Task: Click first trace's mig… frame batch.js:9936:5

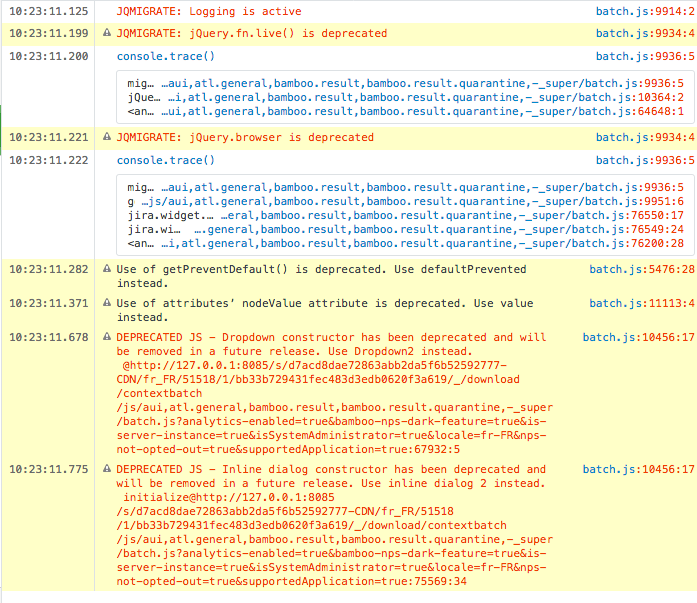Action: coord(405,83)
